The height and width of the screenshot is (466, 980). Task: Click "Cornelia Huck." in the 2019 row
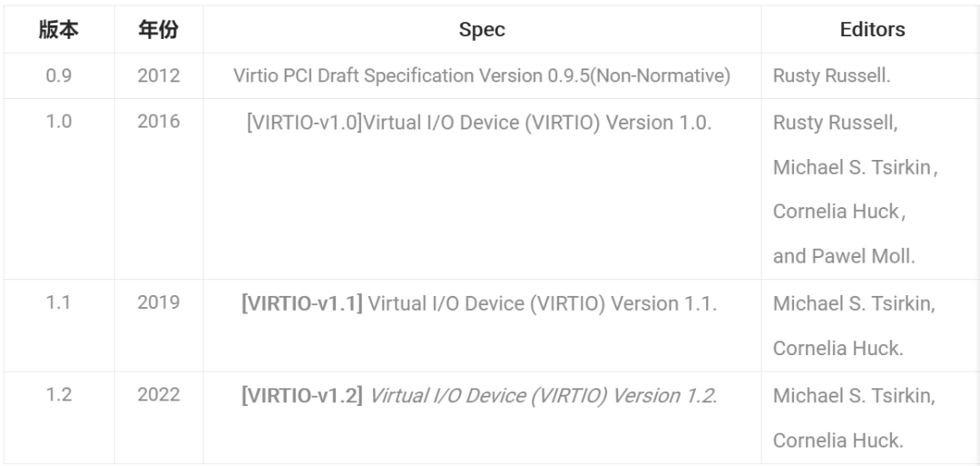pos(838,348)
